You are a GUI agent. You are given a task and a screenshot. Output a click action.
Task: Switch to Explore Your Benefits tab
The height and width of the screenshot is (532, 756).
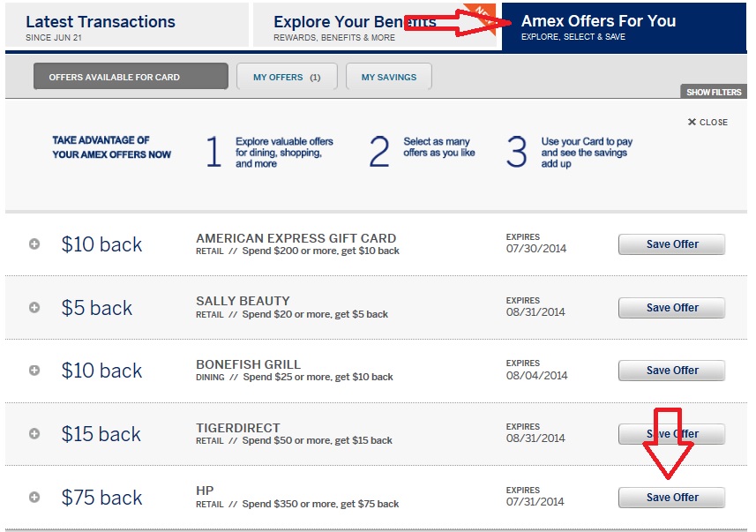point(353,26)
